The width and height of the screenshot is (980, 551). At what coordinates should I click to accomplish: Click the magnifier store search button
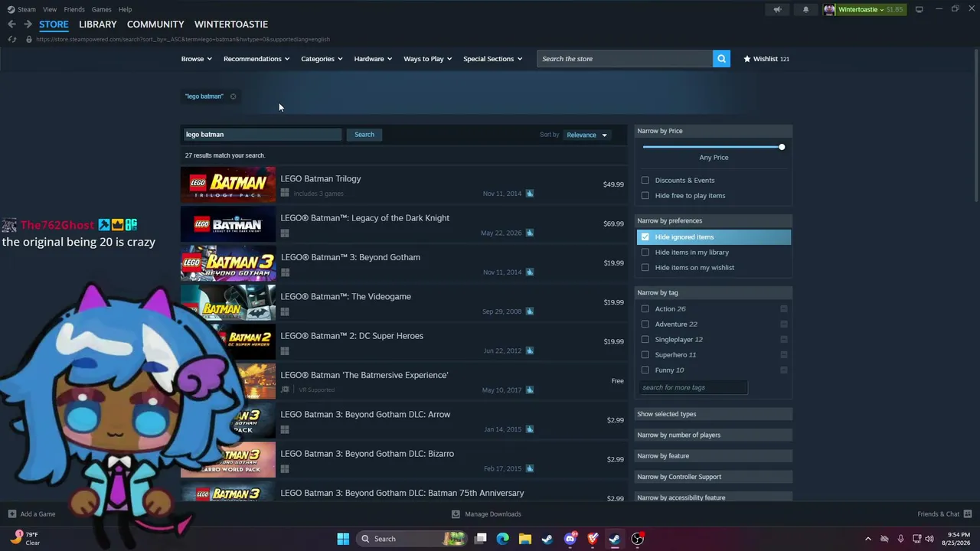[721, 59]
